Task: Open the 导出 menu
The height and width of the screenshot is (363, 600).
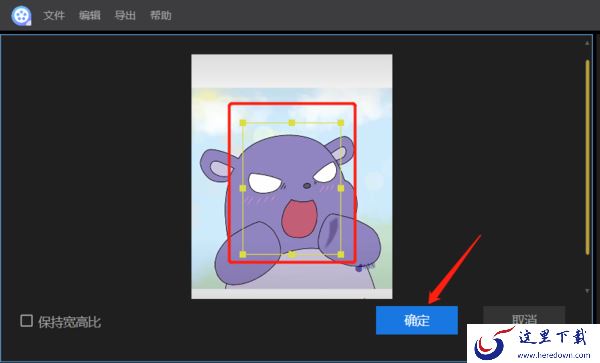Action: pos(125,15)
